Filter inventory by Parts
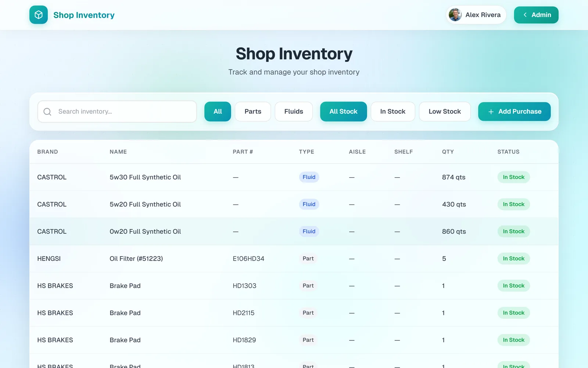This screenshot has height=368, width=588. pos(253,112)
